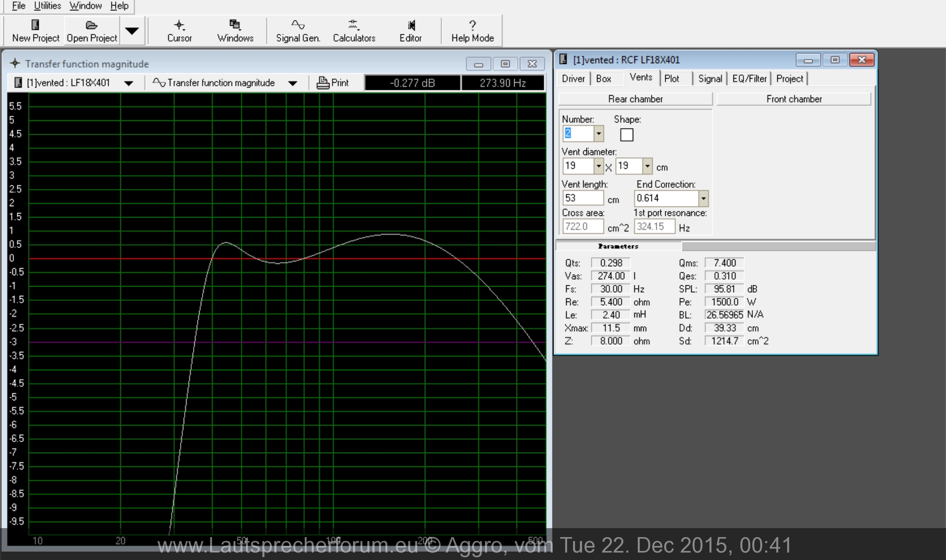Click the 273.90 Hz cursor readout
Screen dimensions: 946x560
click(502, 83)
